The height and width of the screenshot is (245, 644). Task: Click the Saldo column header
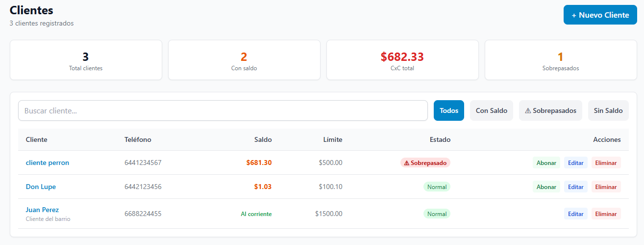(263, 139)
